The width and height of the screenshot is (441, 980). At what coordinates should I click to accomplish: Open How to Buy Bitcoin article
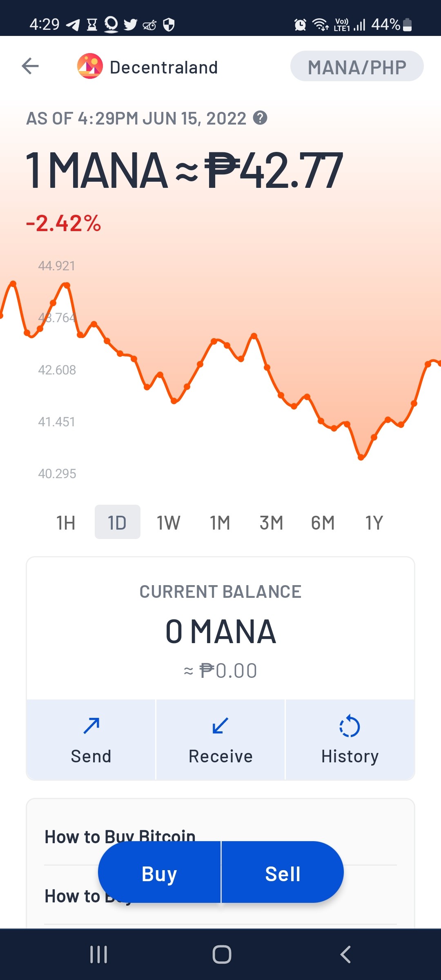pyautogui.click(x=120, y=837)
